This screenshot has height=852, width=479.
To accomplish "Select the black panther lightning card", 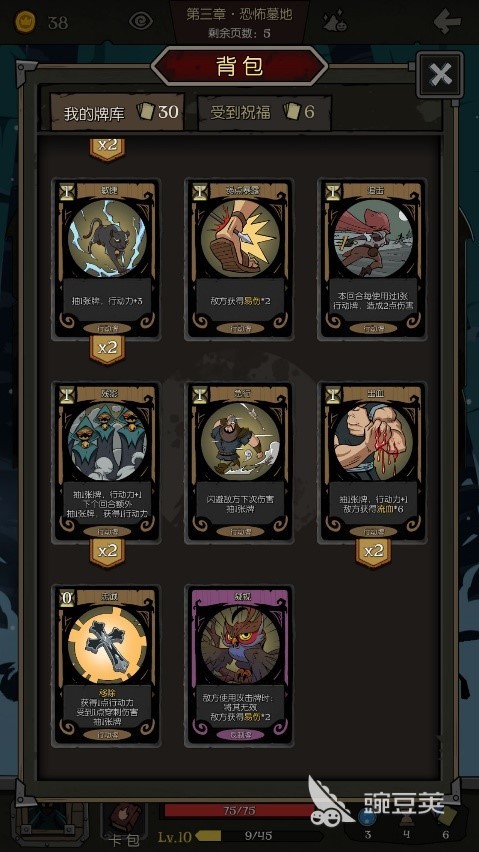I will pos(107,259).
